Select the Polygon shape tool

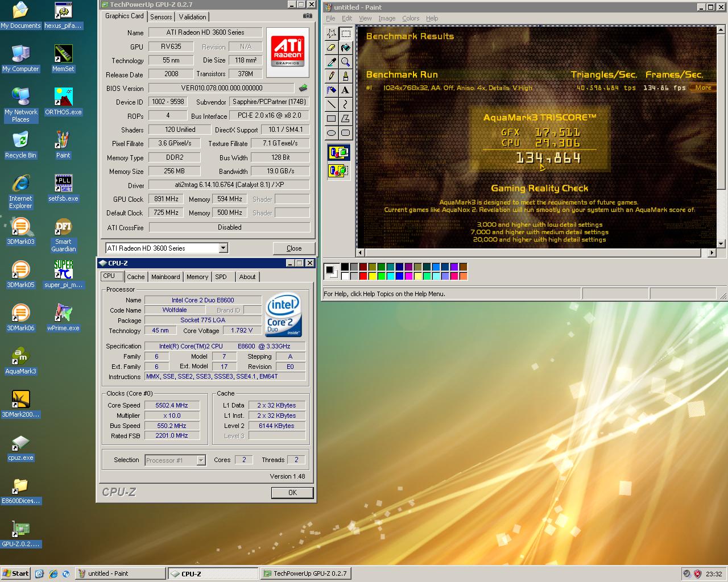point(346,119)
